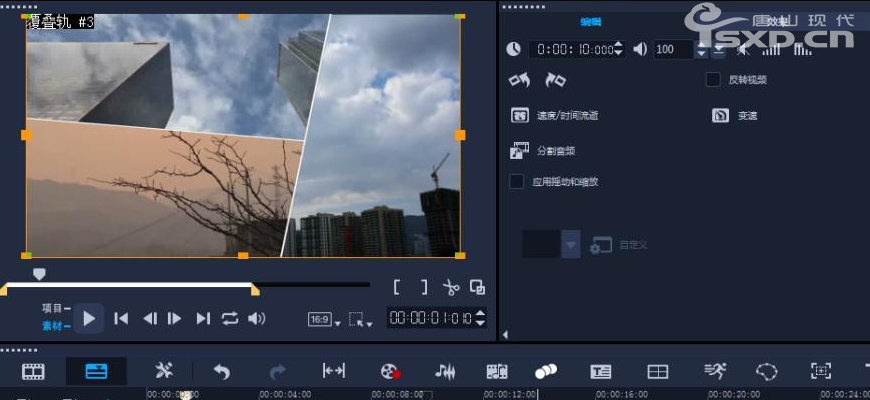
Task: Click the Speed/Time-lapse (速度/时间流逝) label
Action: click(567, 116)
